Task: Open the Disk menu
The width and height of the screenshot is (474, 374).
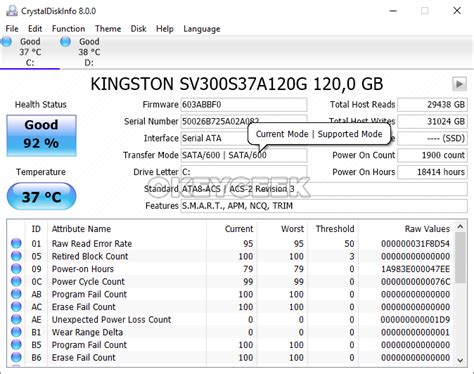Action: (x=138, y=29)
